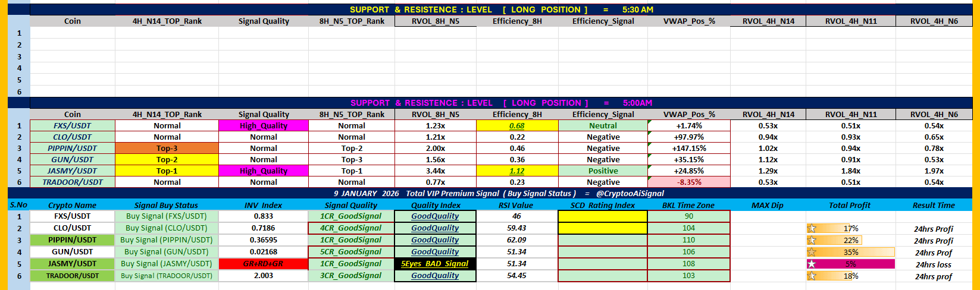Select the Crypto Name column header

(72, 205)
